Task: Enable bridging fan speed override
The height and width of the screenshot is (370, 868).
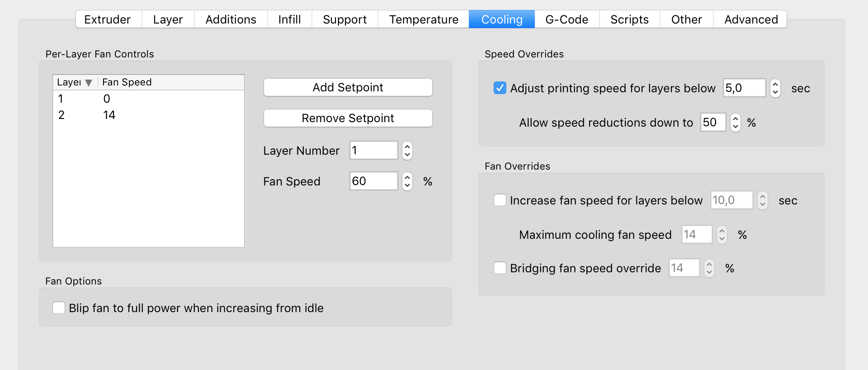Action: [500, 268]
